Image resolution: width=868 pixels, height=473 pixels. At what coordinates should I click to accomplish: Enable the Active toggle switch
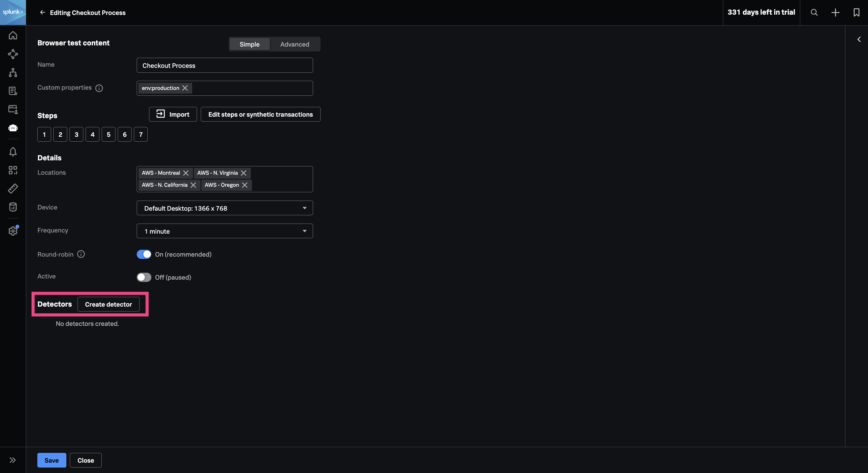pos(144,277)
